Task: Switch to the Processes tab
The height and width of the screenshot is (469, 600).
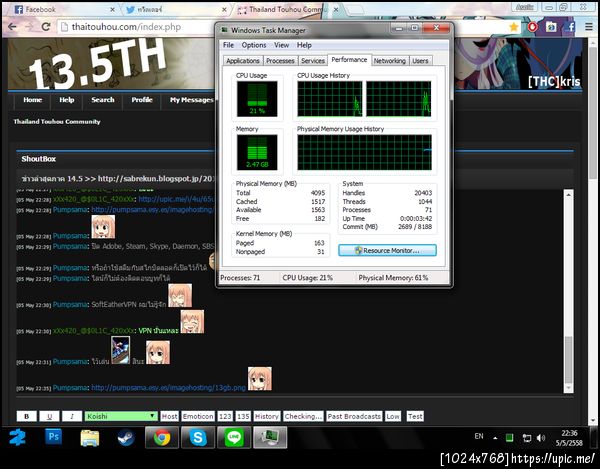Action: pyautogui.click(x=280, y=61)
